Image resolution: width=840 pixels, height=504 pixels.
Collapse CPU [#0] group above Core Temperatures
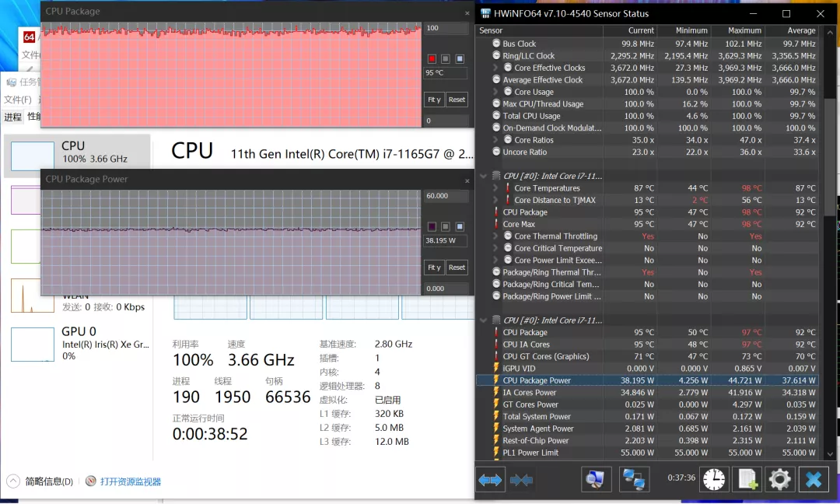point(483,176)
